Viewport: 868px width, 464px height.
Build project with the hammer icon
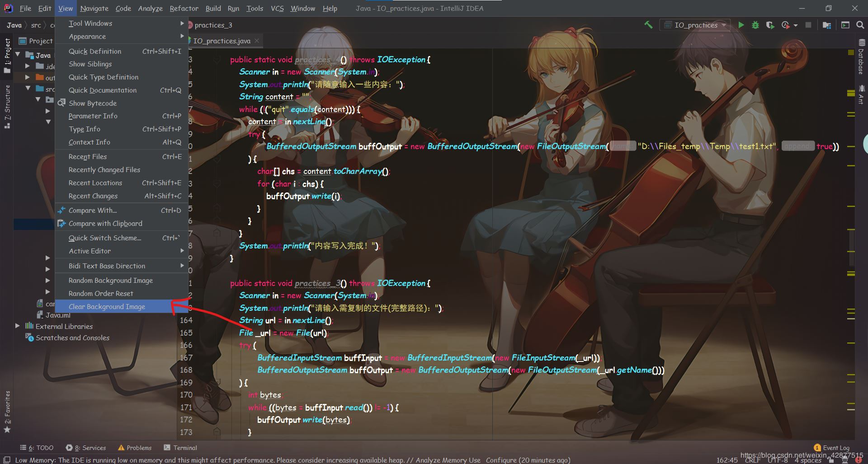pyautogui.click(x=648, y=25)
